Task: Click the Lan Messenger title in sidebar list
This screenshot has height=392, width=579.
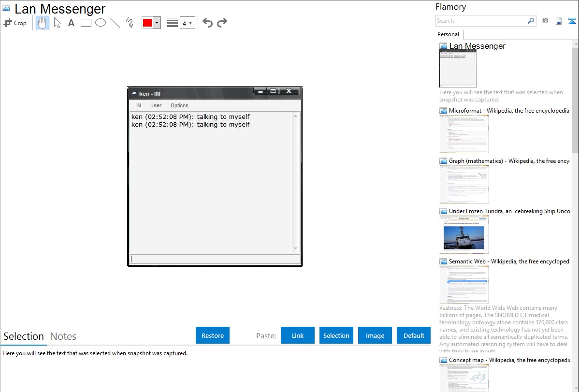Action: pos(477,46)
